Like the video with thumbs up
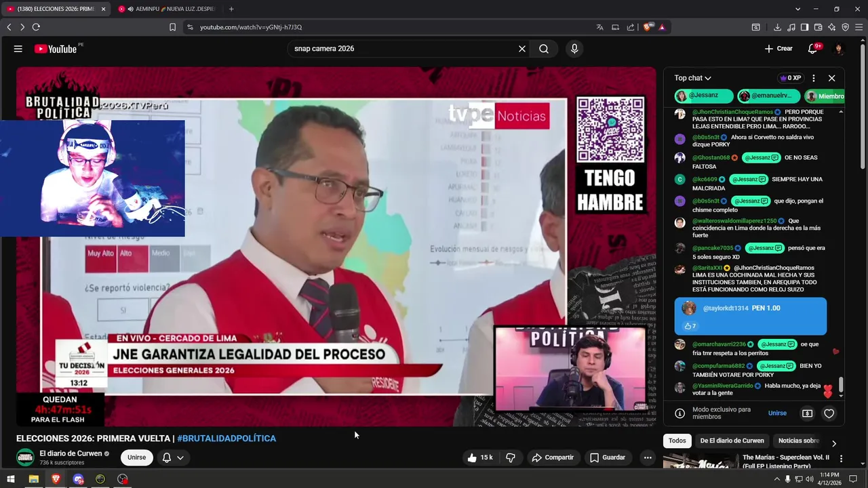 click(479, 457)
